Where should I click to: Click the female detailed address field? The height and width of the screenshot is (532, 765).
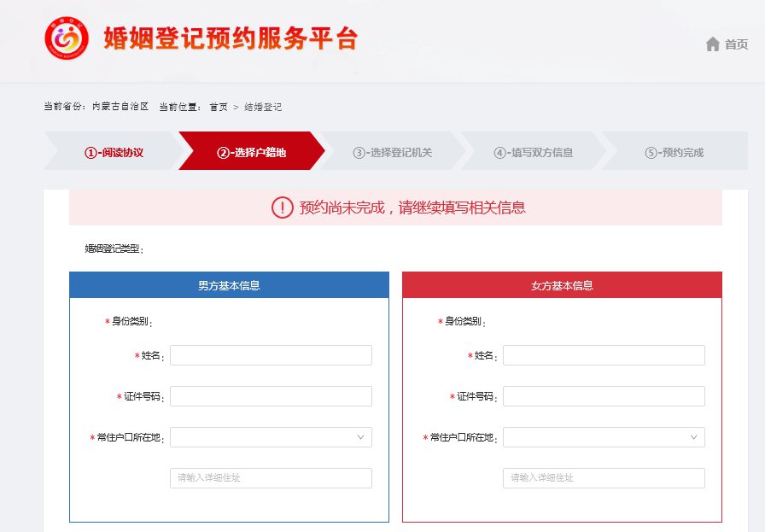point(604,478)
